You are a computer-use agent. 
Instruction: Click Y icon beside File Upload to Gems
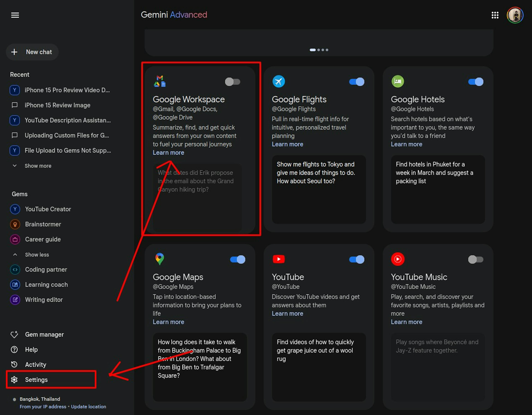click(15, 150)
